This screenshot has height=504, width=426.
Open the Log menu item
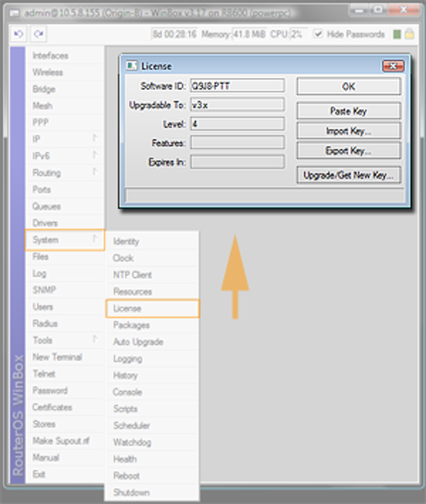(65, 274)
